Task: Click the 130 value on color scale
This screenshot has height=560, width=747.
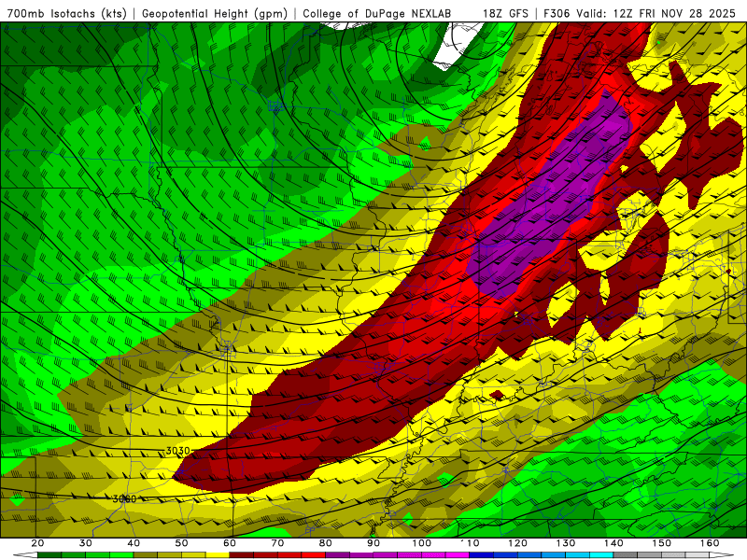Action: [566, 543]
